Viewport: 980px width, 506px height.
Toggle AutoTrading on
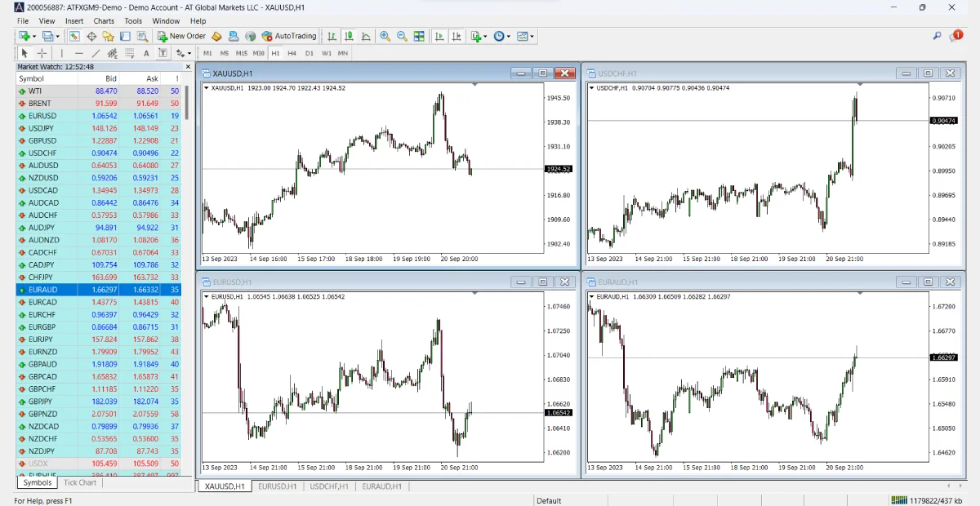coord(286,36)
